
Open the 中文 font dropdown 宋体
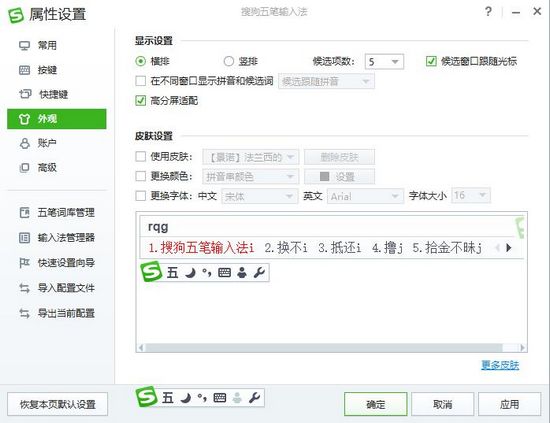260,196
